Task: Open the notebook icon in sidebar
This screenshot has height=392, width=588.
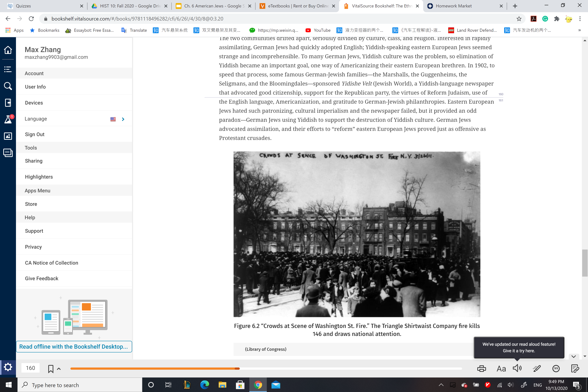Action: pyautogui.click(x=8, y=103)
